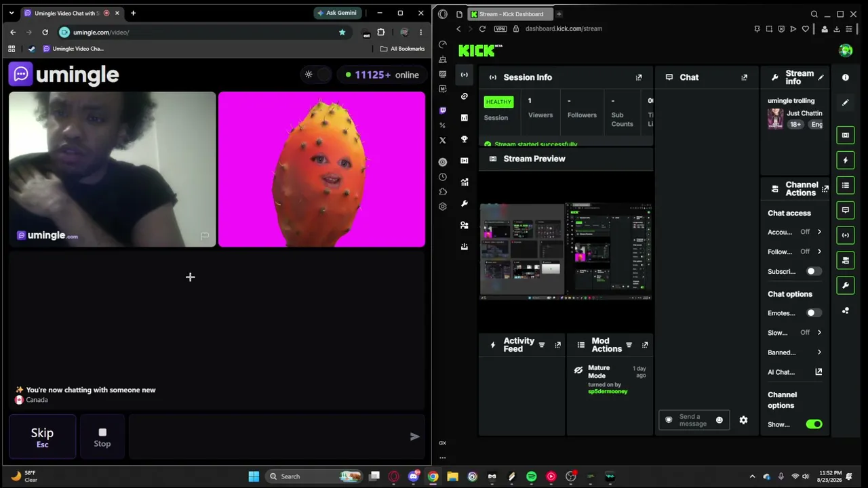The height and width of the screenshot is (488, 868).
Task: Expand Banned words chat option
Action: point(819,352)
